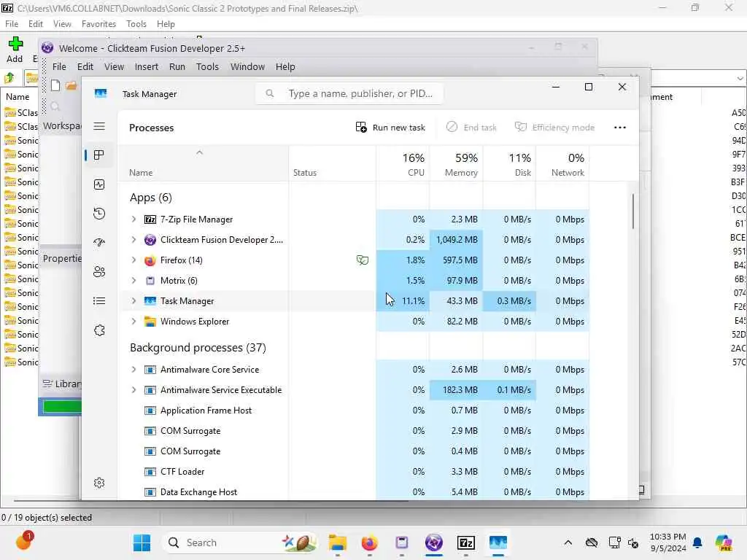Screen dimensions: 747x560
Task: Expand Motrix (6) process group
Action: coord(134,281)
